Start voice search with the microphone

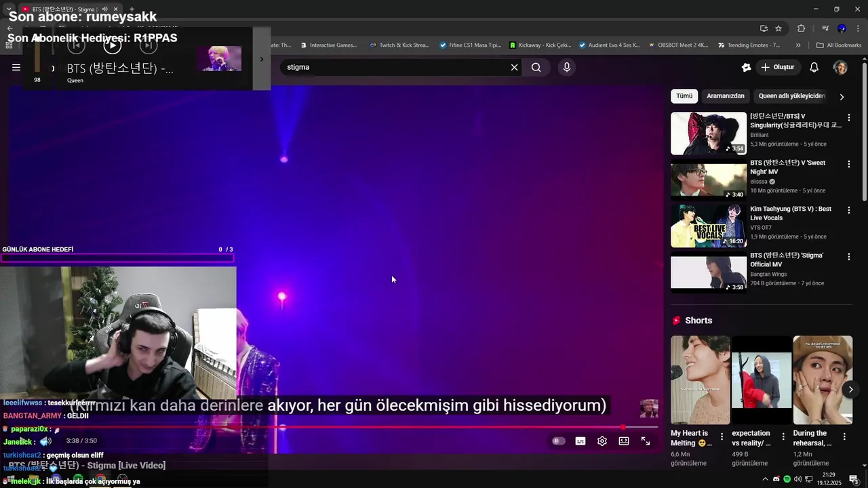pyautogui.click(x=567, y=67)
